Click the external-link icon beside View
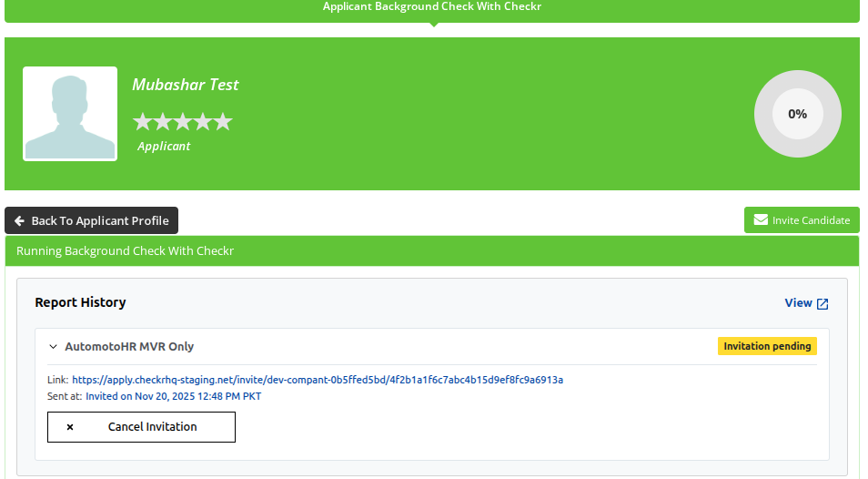This screenshot has height=479, width=868. coord(823,303)
